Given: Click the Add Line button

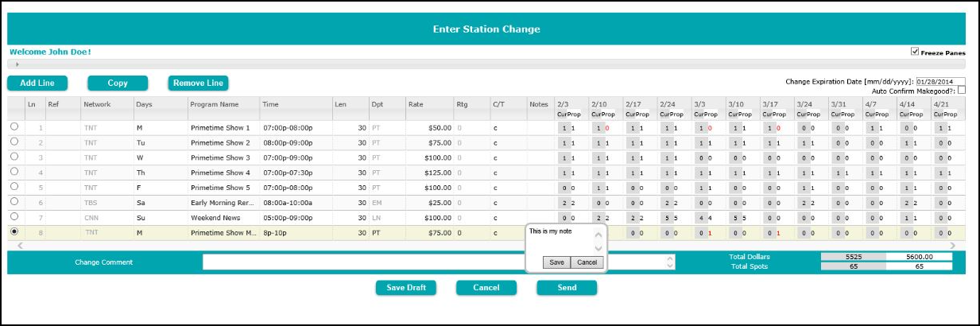Looking at the screenshot, I should pos(37,83).
